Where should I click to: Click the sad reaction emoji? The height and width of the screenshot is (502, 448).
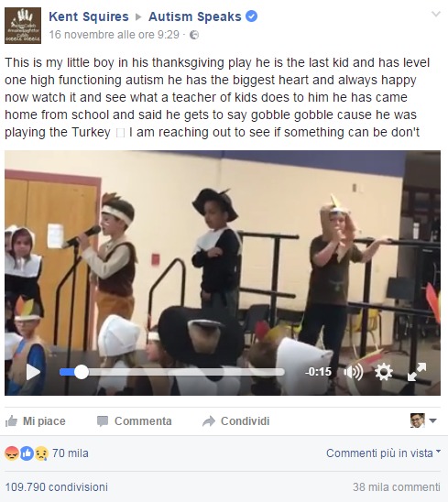(41, 453)
